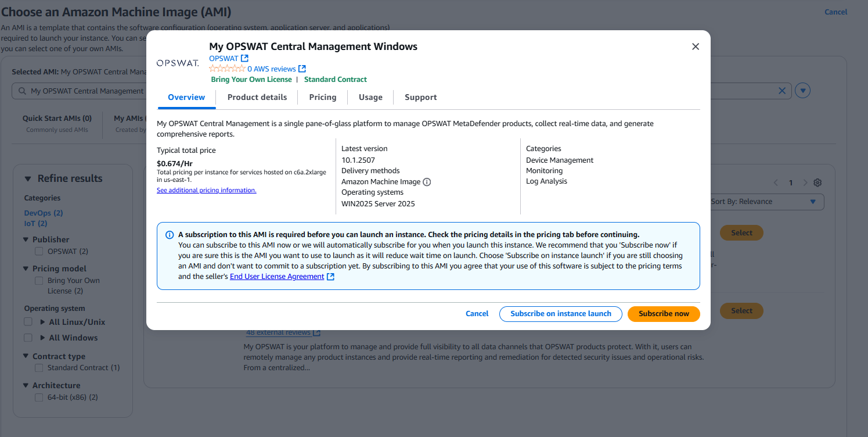Open the Pricing tab

(323, 97)
